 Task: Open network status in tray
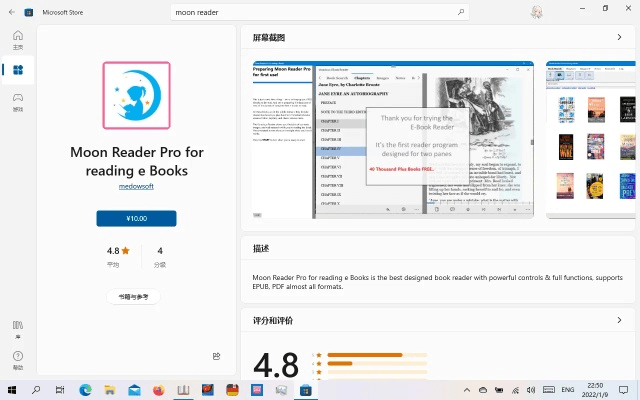(515, 390)
